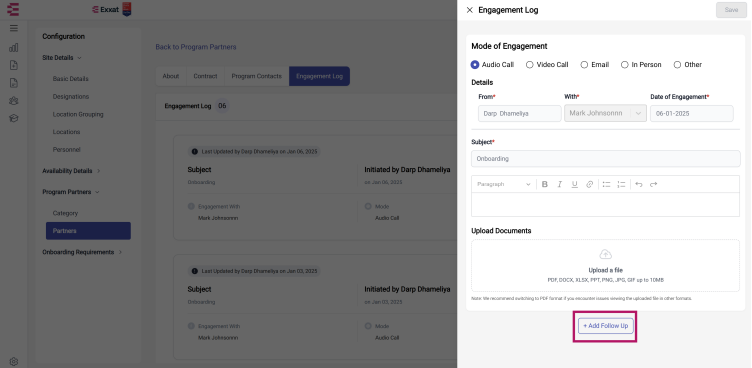
Task: Expand Availability Details in the sidebar
Action: (71, 171)
